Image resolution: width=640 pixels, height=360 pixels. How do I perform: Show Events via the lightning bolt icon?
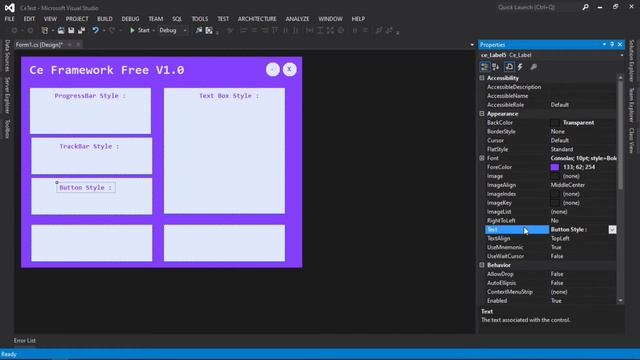point(520,67)
